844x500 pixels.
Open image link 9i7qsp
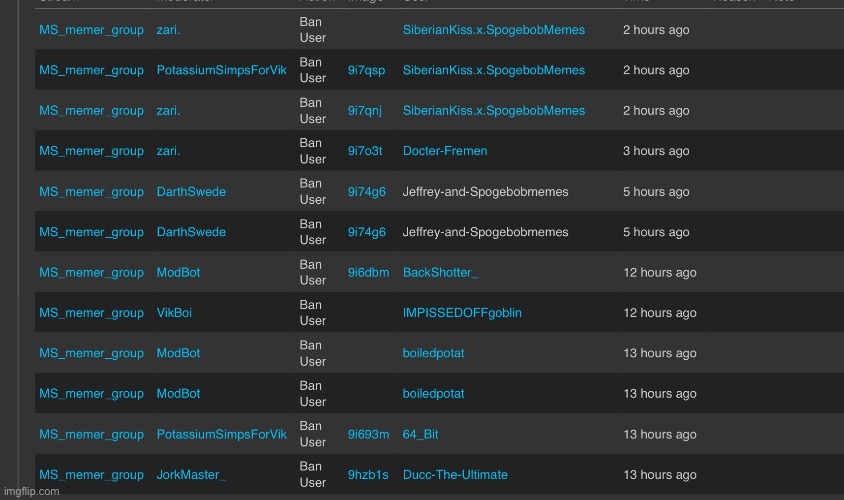pyautogui.click(x=366, y=71)
